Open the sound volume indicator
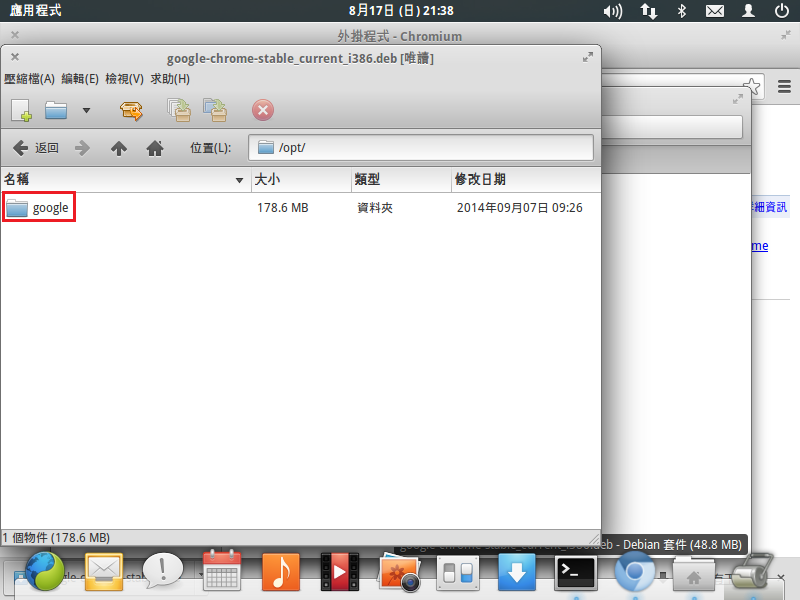Viewport: 800px width, 600px height. click(613, 11)
